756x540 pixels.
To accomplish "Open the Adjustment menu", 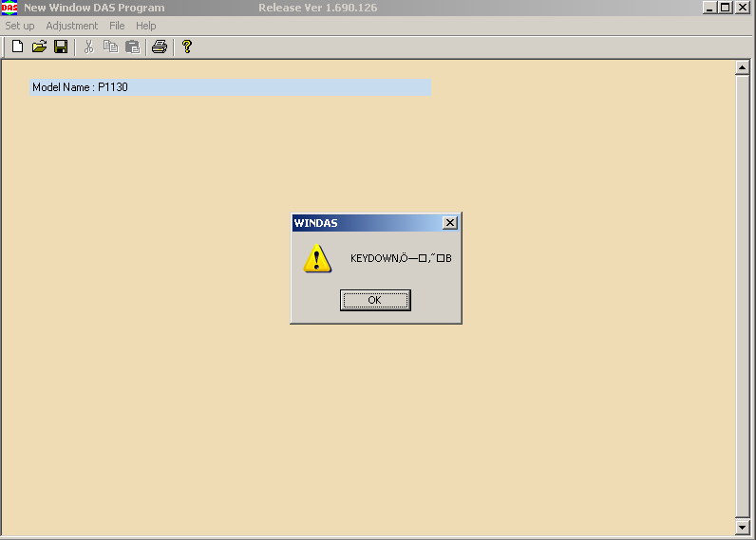I will tap(72, 26).
